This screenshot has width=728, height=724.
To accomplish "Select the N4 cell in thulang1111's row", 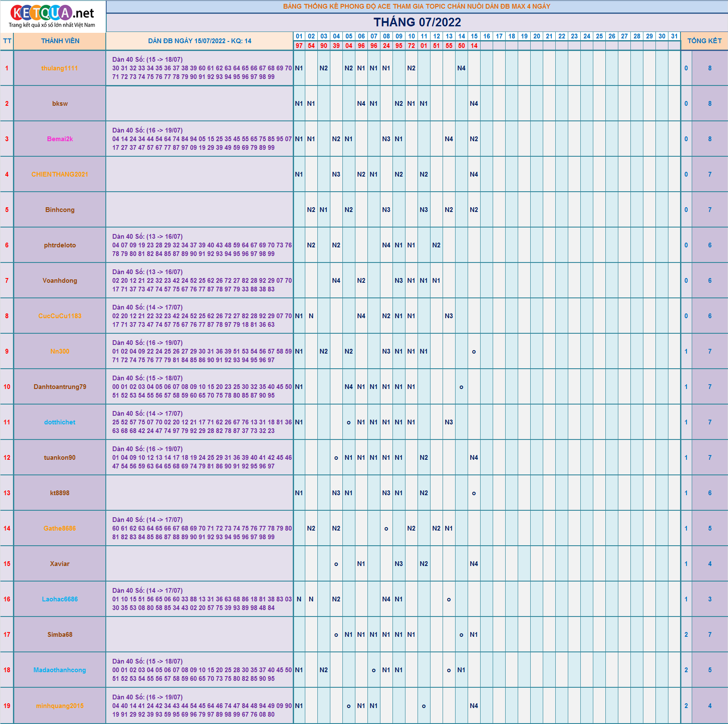I will 461,68.
